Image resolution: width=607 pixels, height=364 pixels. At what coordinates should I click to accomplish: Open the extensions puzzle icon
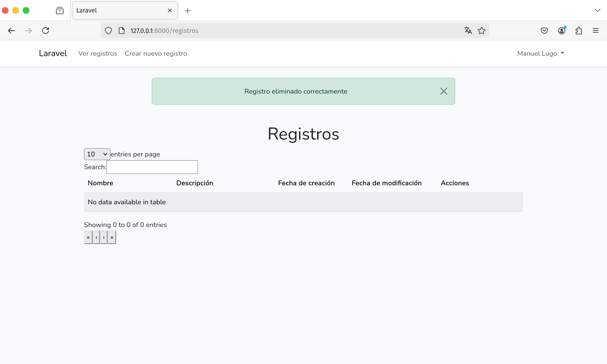point(579,31)
